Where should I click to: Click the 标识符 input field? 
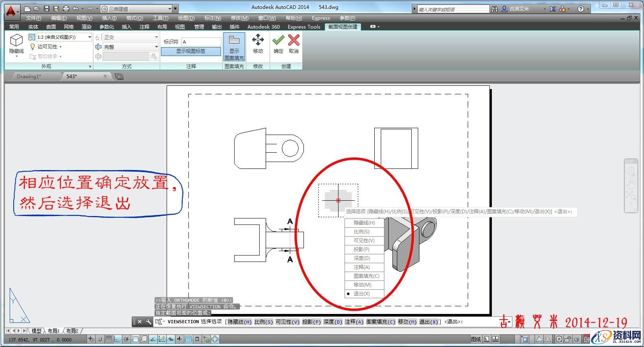coord(201,42)
